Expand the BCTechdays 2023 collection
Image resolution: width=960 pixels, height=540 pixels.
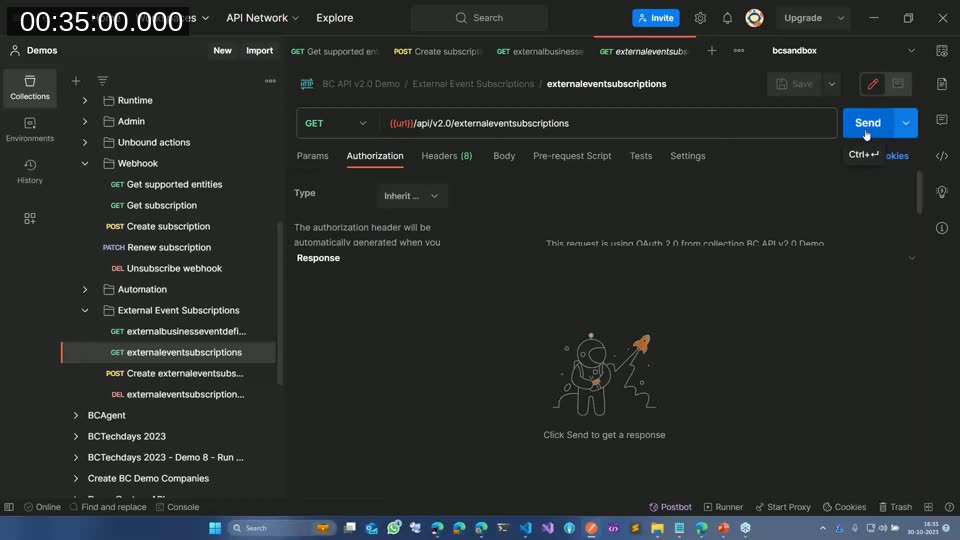pyautogui.click(x=76, y=437)
